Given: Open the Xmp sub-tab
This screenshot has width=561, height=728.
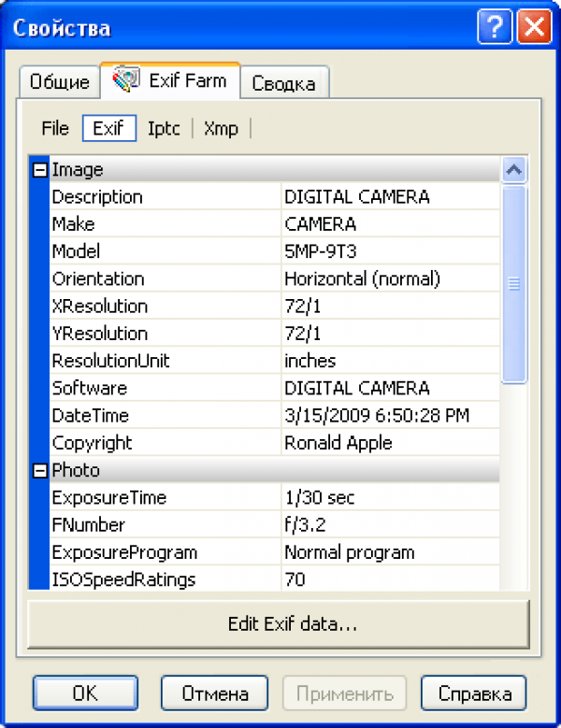Looking at the screenshot, I should pos(221,129).
